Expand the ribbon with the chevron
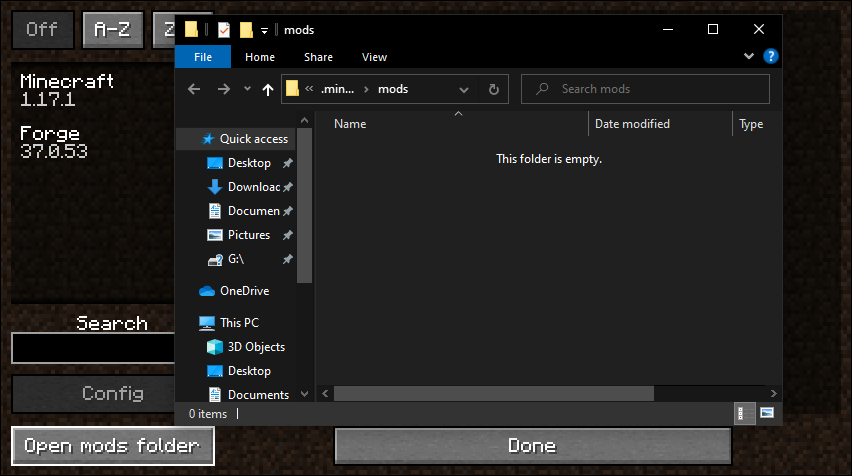 pos(749,56)
